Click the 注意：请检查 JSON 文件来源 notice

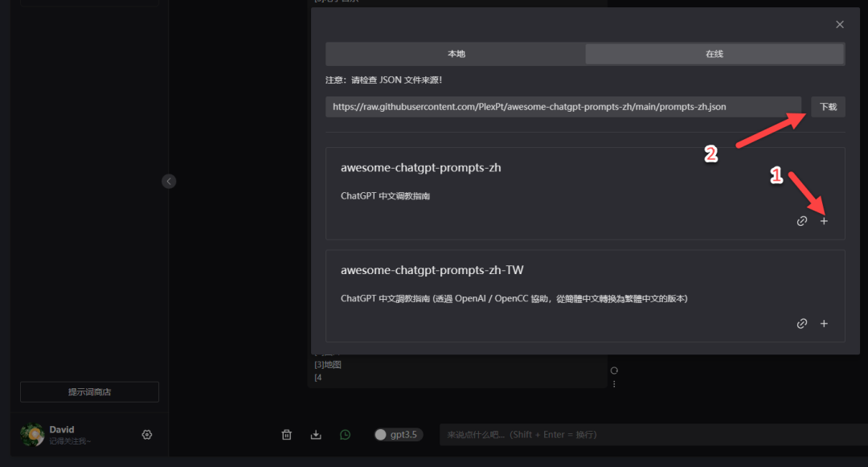pyautogui.click(x=383, y=80)
